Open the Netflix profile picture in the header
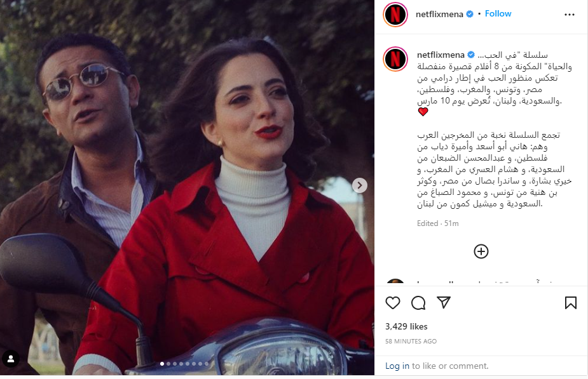This screenshot has width=588, height=379. pos(395,15)
